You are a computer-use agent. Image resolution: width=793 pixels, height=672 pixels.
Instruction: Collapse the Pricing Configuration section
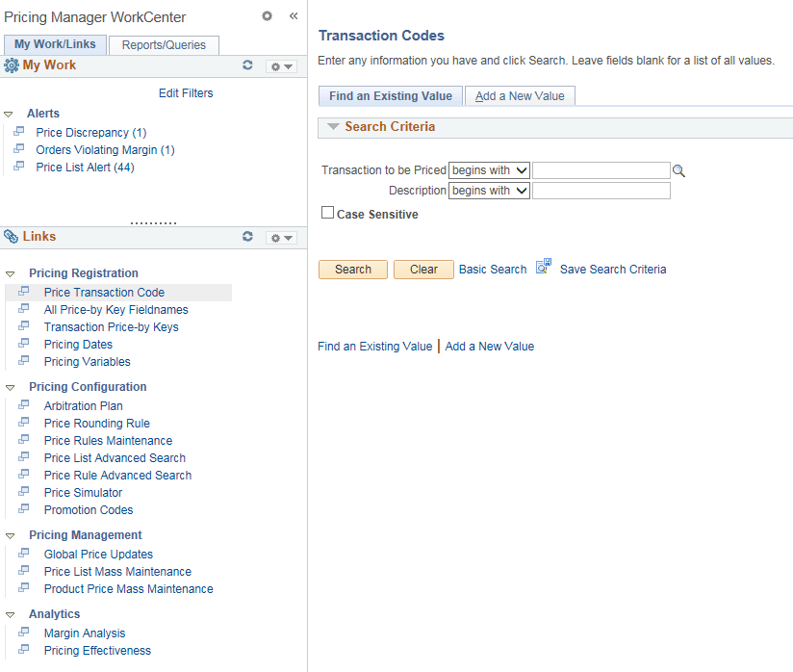coord(10,386)
